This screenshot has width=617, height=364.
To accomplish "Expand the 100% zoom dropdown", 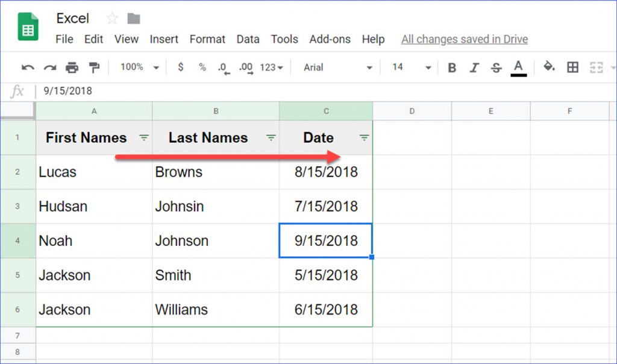I will (139, 67).
